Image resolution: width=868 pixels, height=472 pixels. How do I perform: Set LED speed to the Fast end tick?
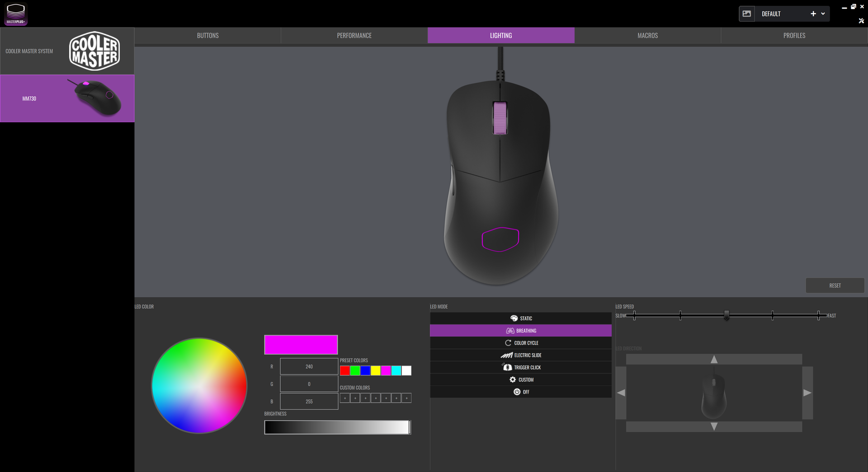point(819,315)
